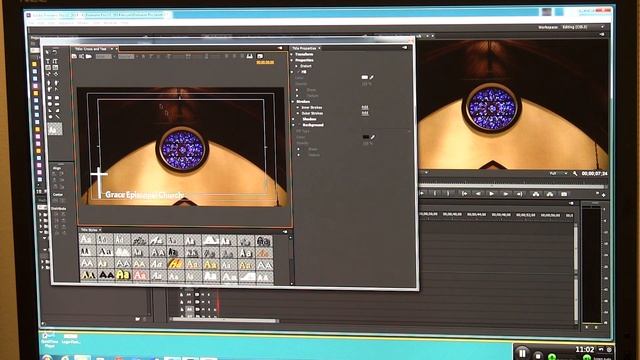640x360 pixels.
Task: Pick background color with eyedropper
Action: pyautogui.click(x=372, y=137)
